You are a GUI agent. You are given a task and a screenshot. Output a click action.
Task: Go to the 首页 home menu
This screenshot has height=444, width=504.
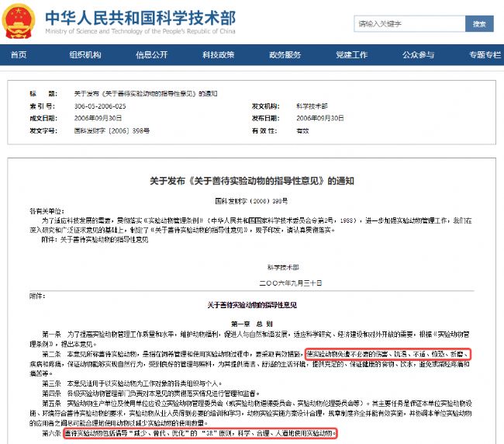(x=19, y=55)
